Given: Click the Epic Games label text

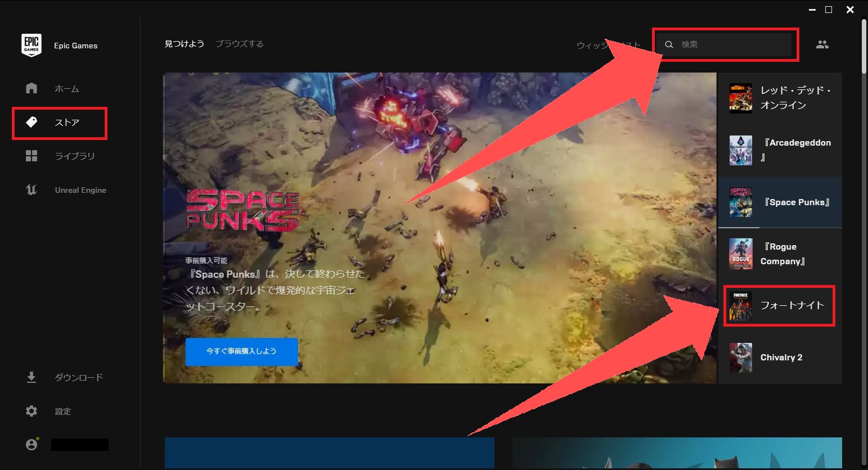Looking at the screenshot, I should tap(75, 46).
